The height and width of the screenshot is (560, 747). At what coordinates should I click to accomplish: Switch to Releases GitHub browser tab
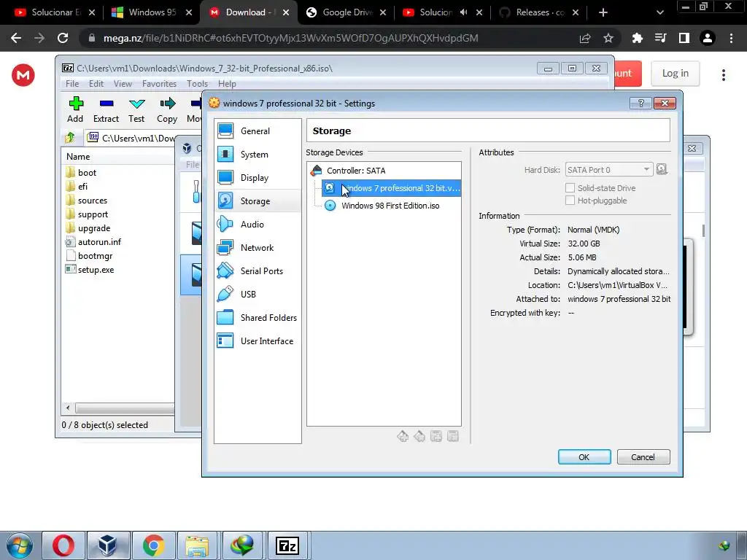coord(541,12)
